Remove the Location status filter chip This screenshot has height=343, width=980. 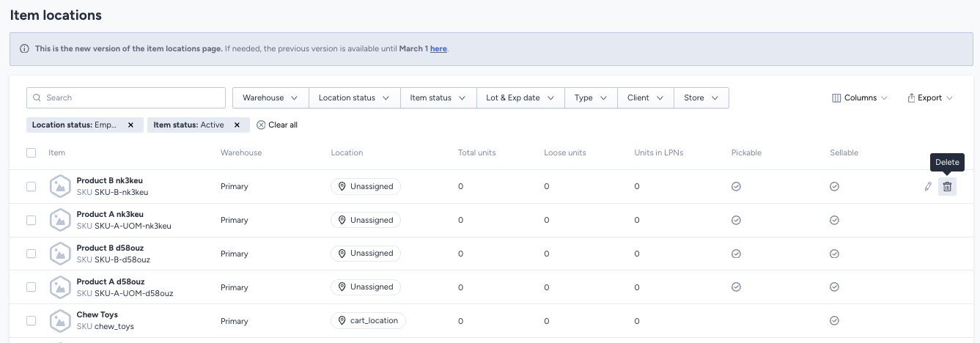click(130, 125)
